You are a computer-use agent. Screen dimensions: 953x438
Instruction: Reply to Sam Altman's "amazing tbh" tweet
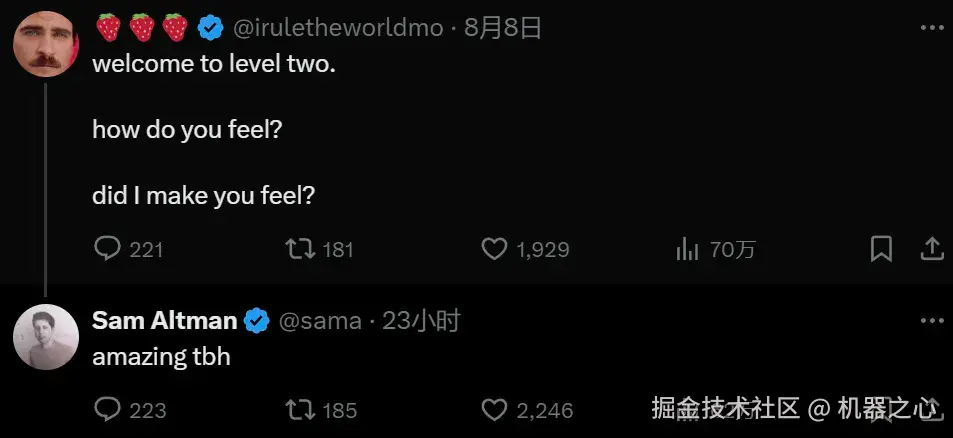(107, 409)
